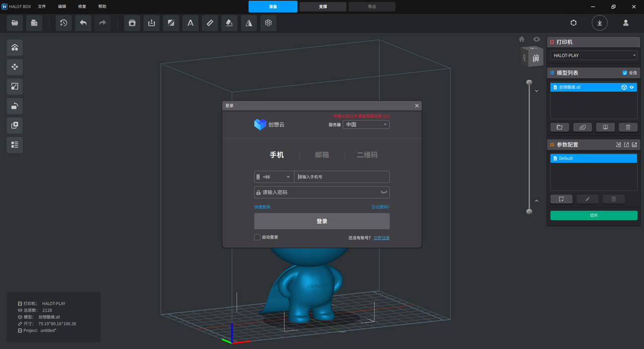Image resolution: width=644 pixels, height=349 pixels.
Task: Click the save project toolbar icon
Action: click(34, 23)
